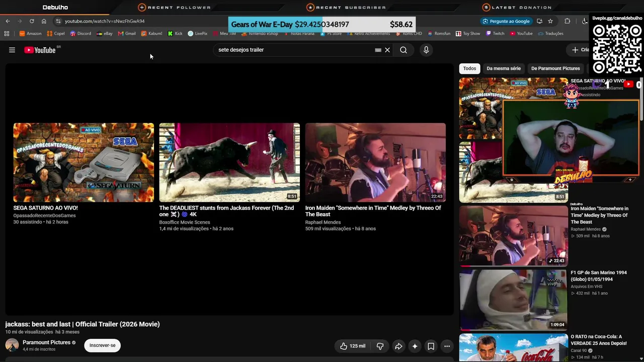Click OpassadoRecenteDosGames channel name under endscreen

[45, 216]
